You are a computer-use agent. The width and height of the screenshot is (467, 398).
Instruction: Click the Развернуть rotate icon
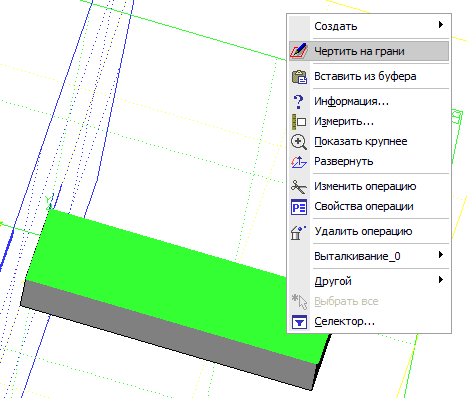click(299, 162)
